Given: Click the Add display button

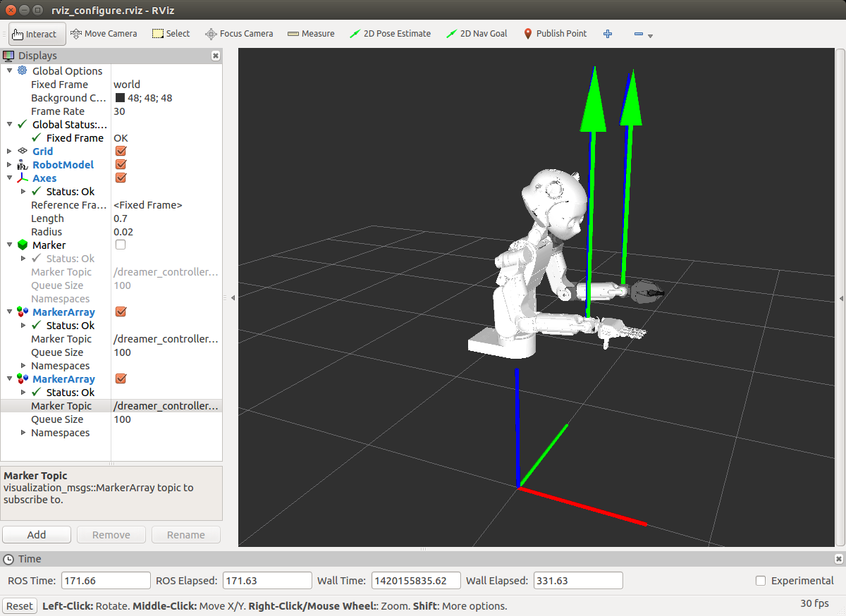Looking at the screenshot, I should pyautogui.click(x=37, y=535).
